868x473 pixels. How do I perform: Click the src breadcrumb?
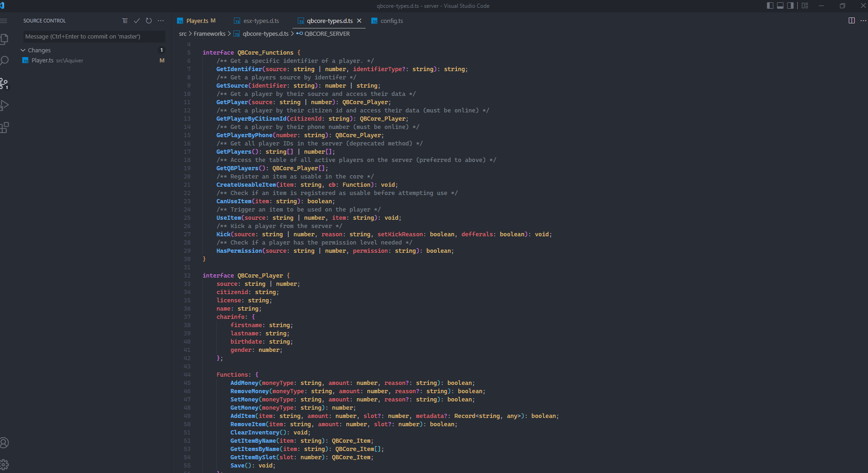(x=183, y=33)
